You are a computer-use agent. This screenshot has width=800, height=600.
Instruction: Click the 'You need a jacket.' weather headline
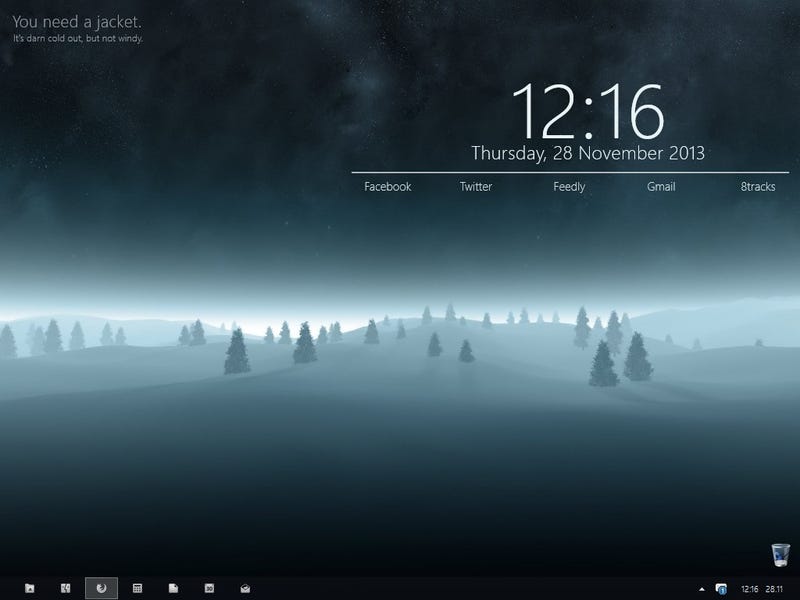77,22
